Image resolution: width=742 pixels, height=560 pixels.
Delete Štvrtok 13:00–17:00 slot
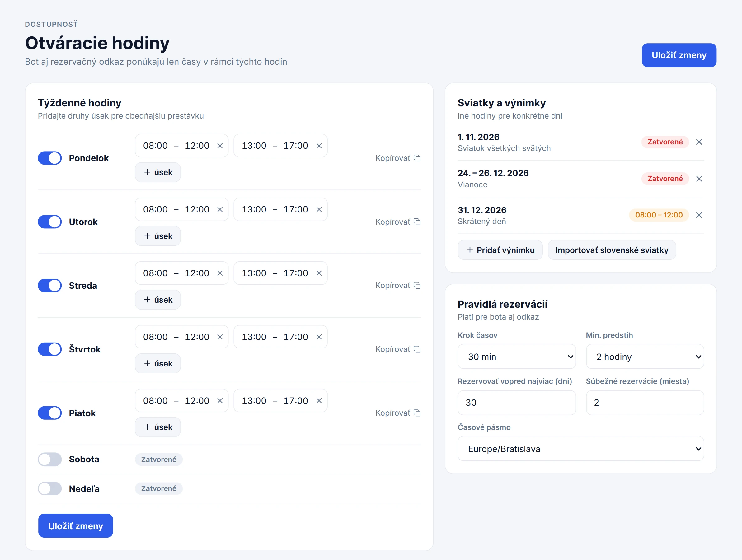[319, 337]
